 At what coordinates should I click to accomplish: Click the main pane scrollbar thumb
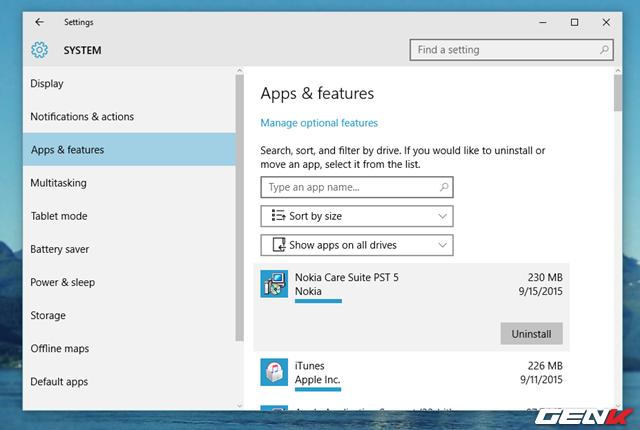[x=618, y=93]
